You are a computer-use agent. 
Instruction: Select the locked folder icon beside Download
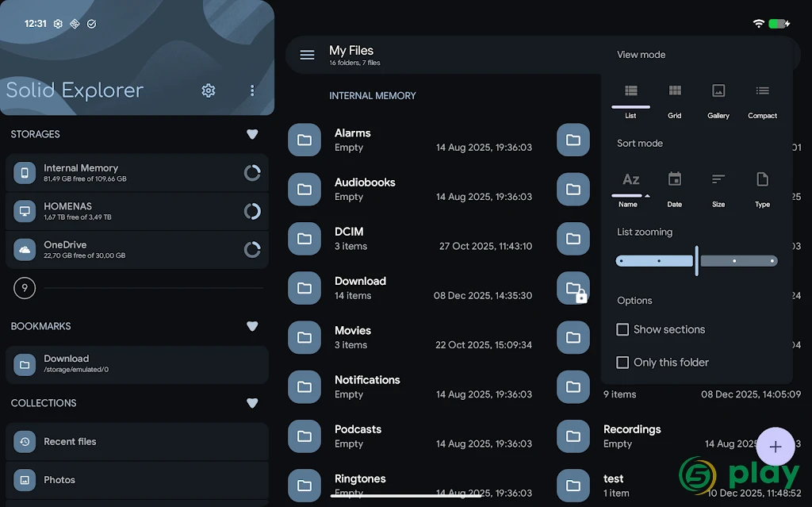(573, 288)
